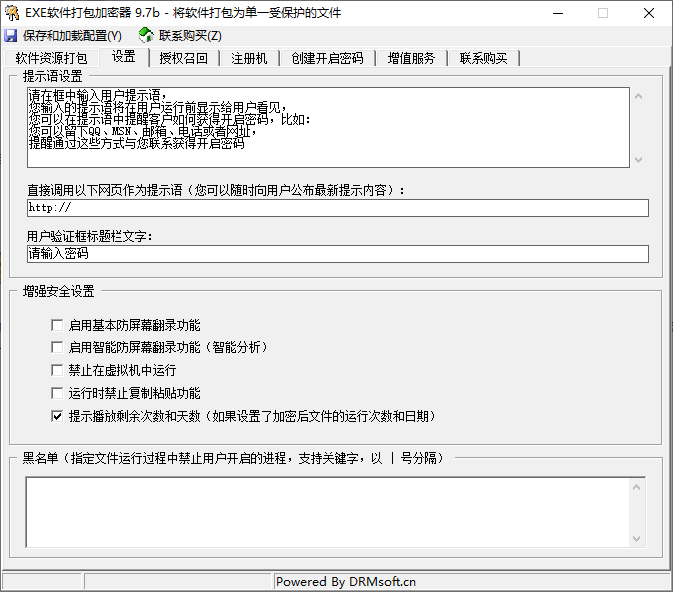Select the 设置 tab
Screen dimensions: 673x592
[x=124, y=57]
